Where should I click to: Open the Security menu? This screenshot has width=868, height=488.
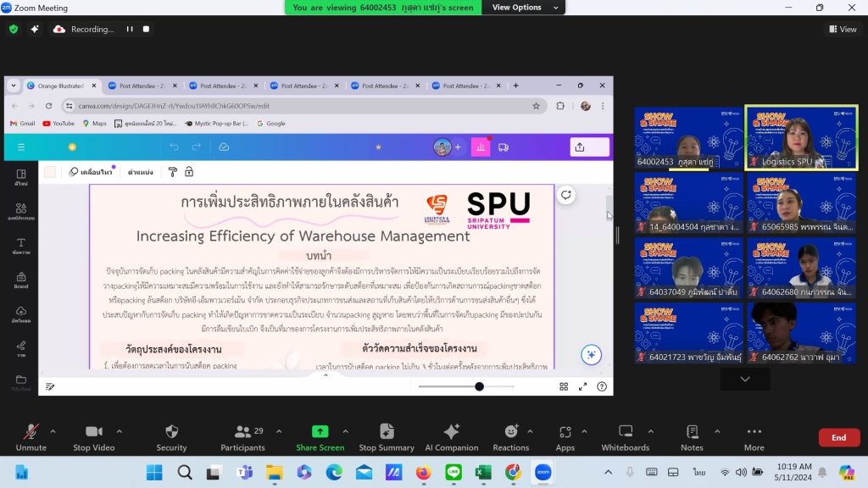(171, 437)
